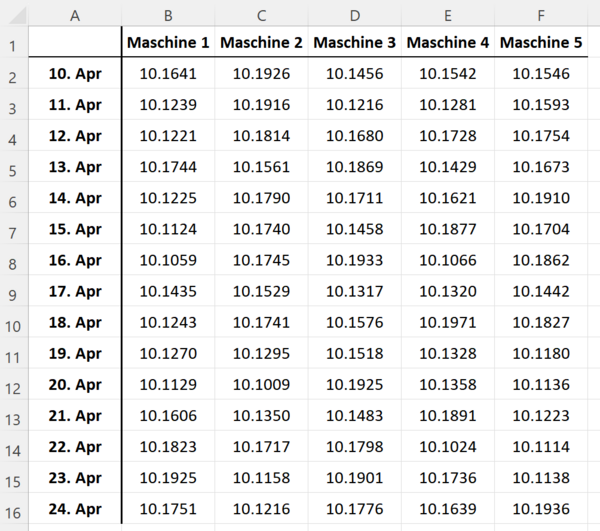600x531 pixels.
Task: Click cell with value 10.1136
Action: [541, 384]
